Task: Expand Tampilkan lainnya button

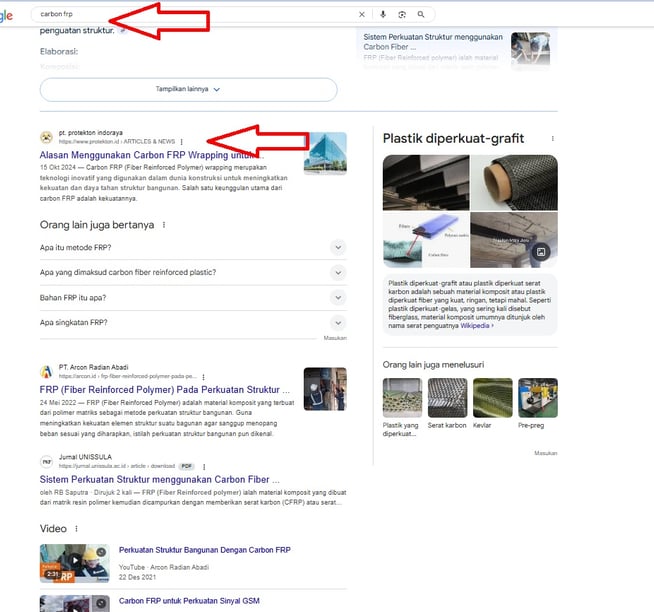Action: click(x=189, y=89)
